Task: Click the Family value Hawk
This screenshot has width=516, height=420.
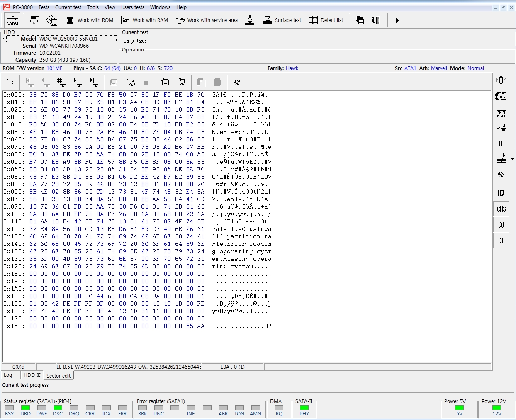Action: tap(292, 68)
